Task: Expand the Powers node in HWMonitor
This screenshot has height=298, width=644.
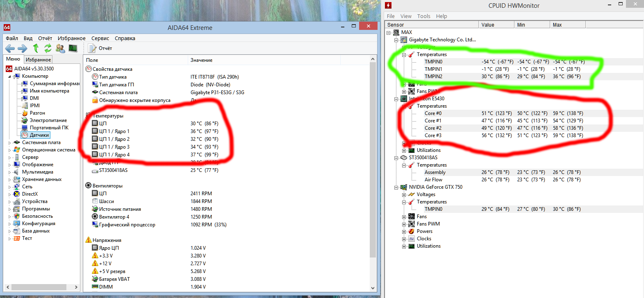Action: [404, 231]
